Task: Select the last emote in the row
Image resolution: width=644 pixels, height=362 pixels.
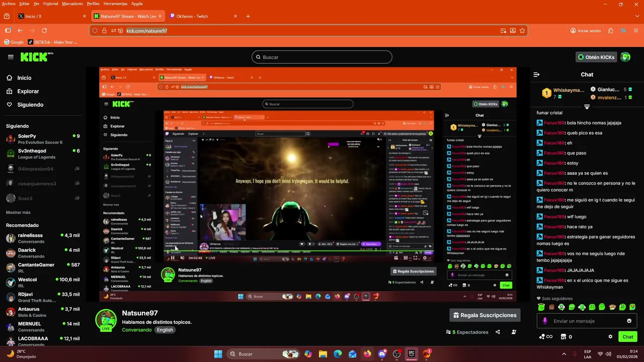Action: [632, 307]
